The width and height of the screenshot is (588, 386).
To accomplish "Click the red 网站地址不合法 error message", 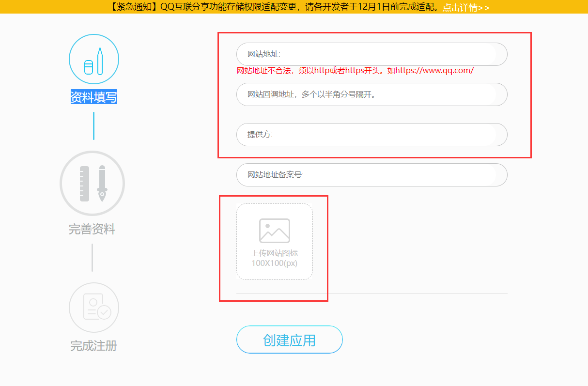I will tap(355, 71).
